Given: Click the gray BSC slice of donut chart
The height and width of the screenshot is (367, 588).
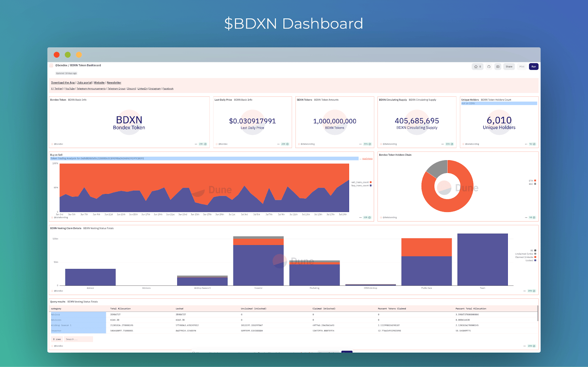Looking at the screenshot, I should (438, 168).
